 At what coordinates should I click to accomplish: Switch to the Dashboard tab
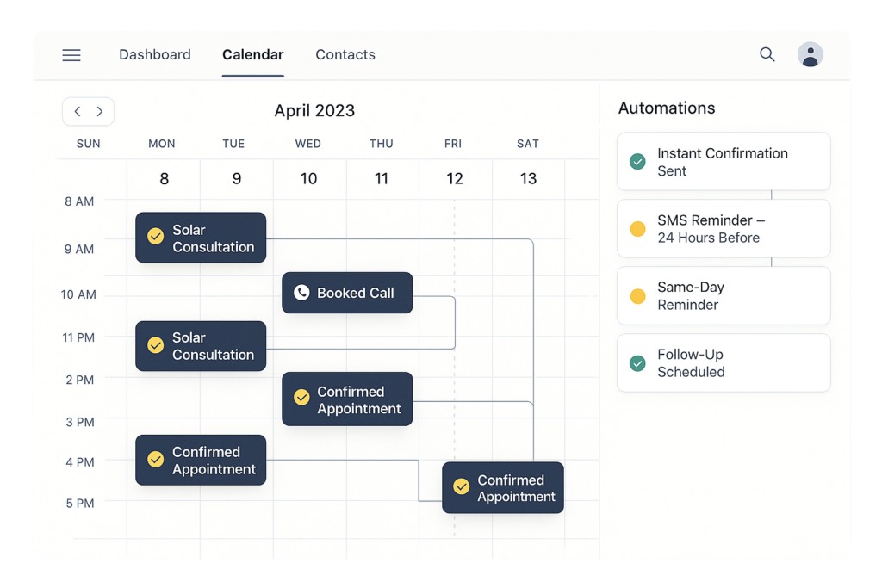155,55
